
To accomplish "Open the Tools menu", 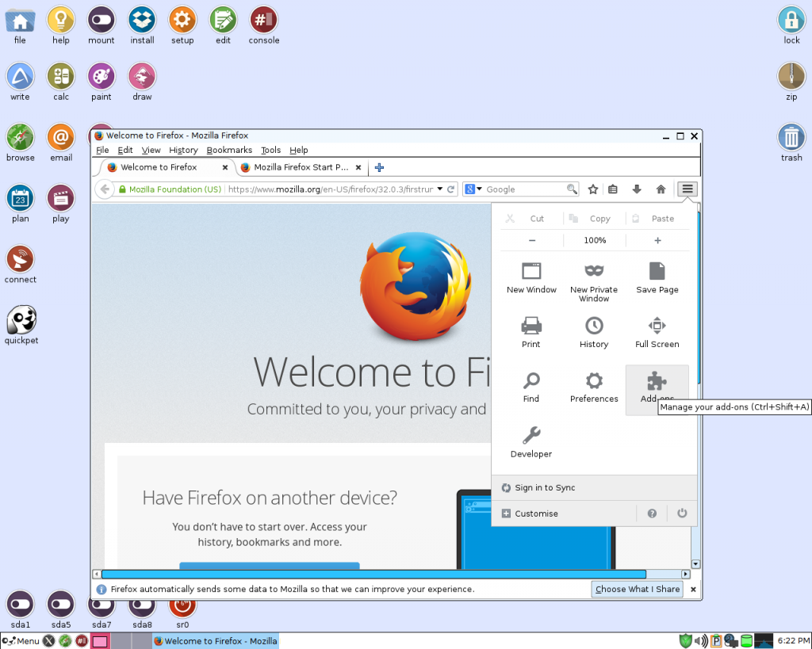I will (270, 150).
